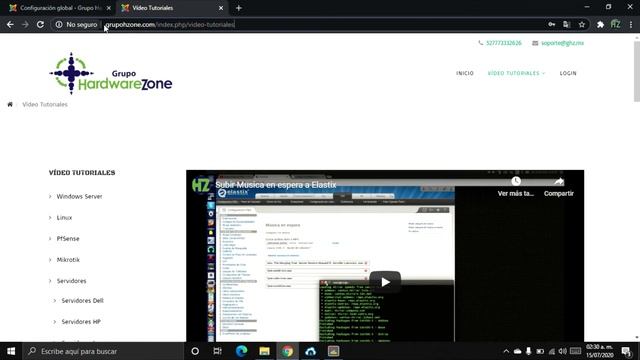The height and width of the screenshot is (360, 640).
Task: Expand the VIDEO TUTORIALES menu dropdown
Action: tap(516, 73)
